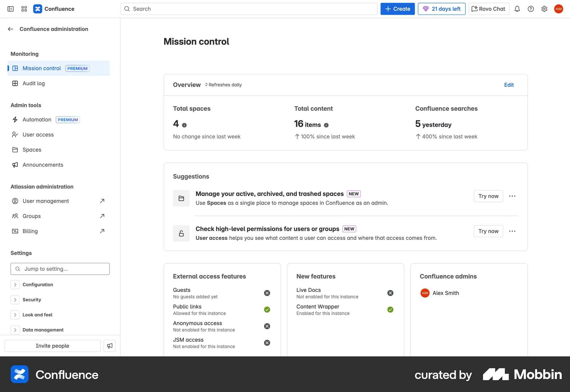This screenshot has height=392, width=570.
Task: Click the Create button
Action: (398, 9)
